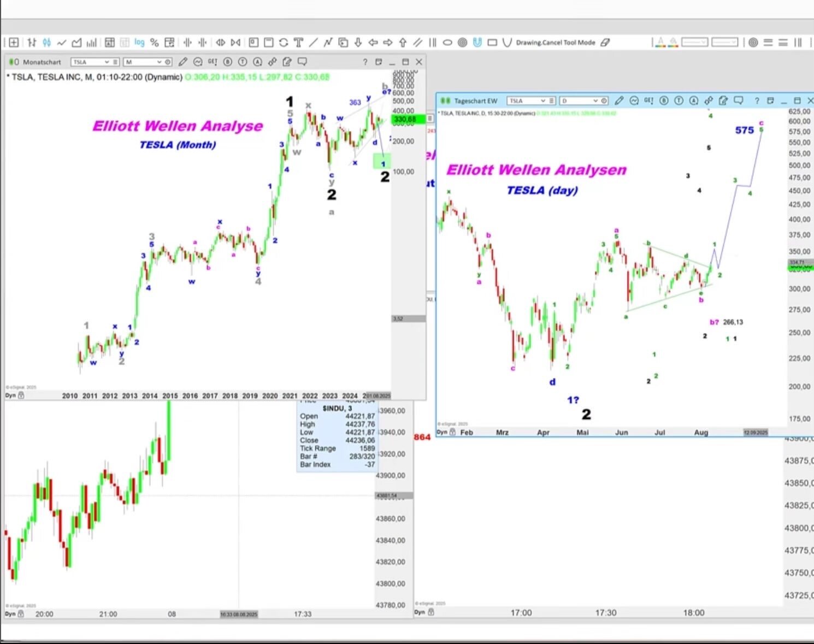Click the down arrow marker tool
Screen dimensions: 814x644
click(358, 43)
